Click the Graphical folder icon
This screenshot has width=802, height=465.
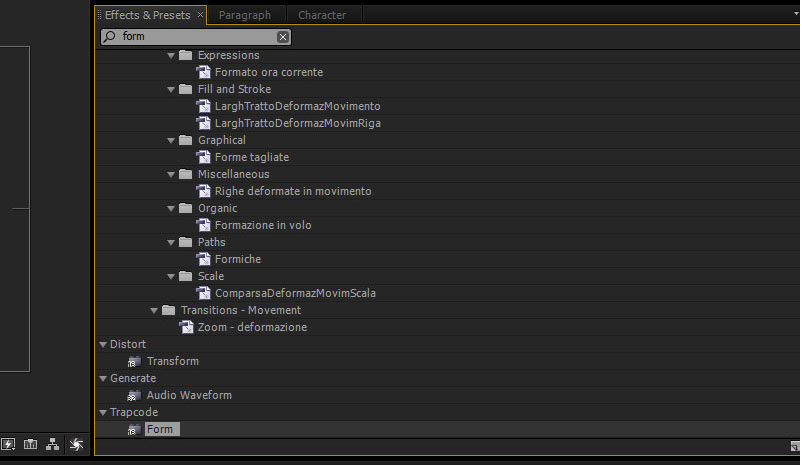click(x=185, y=140)
